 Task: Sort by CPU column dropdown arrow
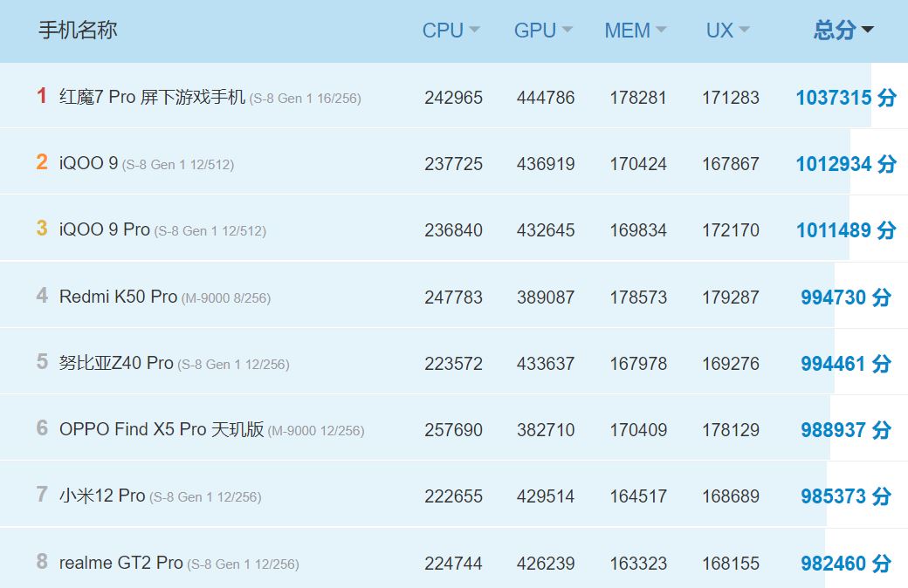tap(474, 30)
